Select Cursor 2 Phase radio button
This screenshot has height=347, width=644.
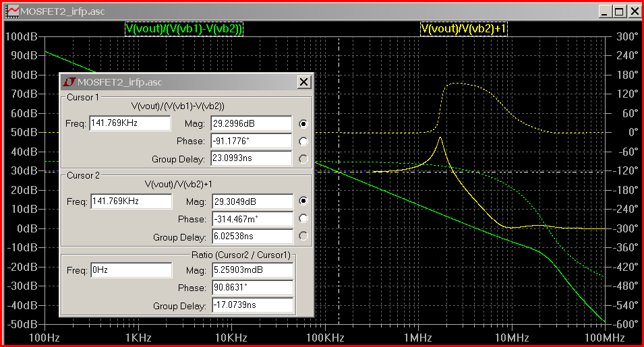pyautogui.click(x=303, y=218)
